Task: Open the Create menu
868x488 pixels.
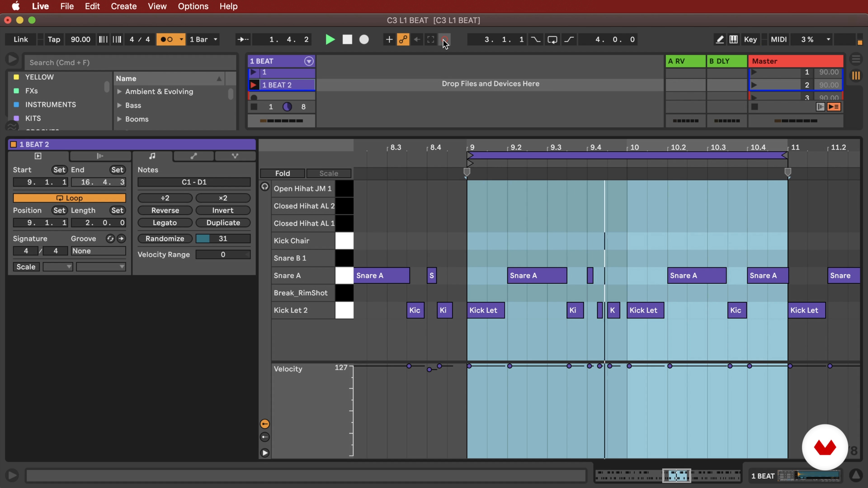Action: (x=124, y=6)
